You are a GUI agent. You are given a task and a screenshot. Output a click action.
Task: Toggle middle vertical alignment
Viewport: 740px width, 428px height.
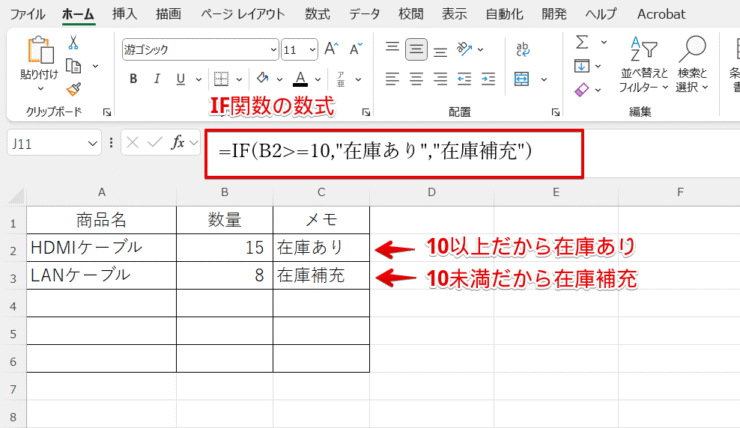[x=416, y=49]
